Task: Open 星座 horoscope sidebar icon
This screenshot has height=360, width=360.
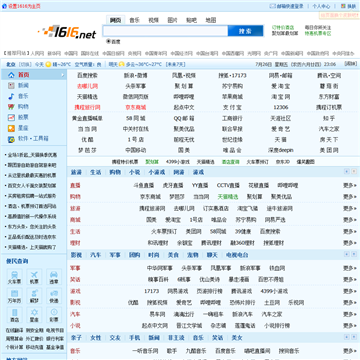Action: tap(12, 128)
